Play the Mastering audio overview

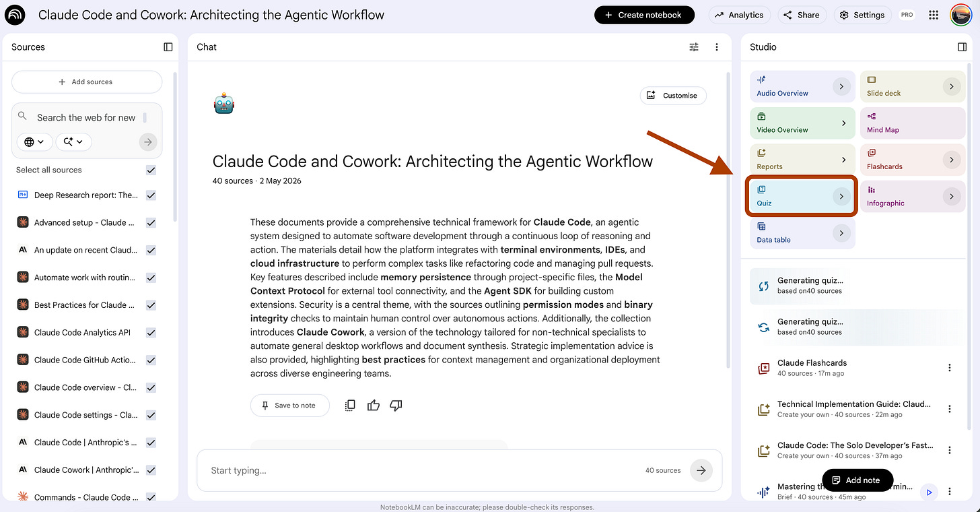tap(929, 492)
